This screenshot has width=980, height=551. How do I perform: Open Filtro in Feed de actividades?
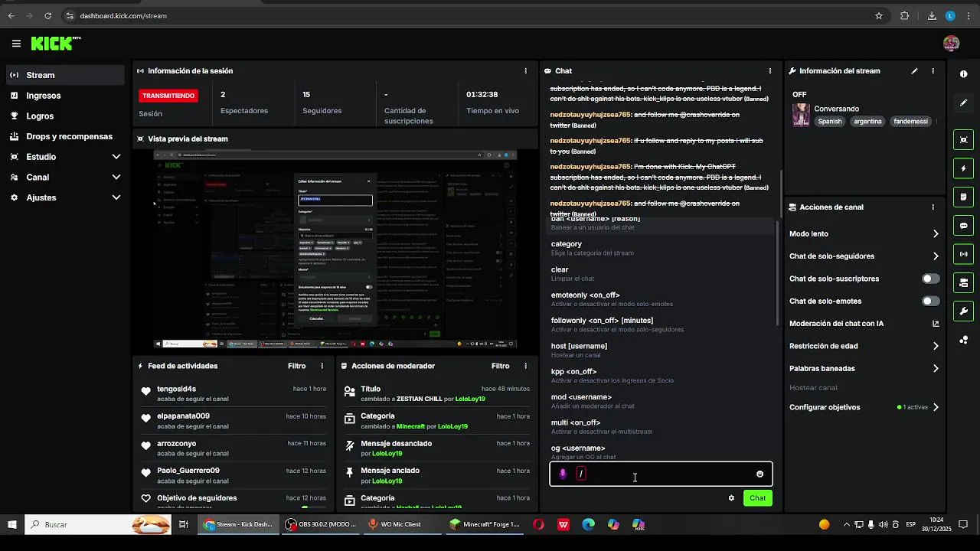(297, 367)
